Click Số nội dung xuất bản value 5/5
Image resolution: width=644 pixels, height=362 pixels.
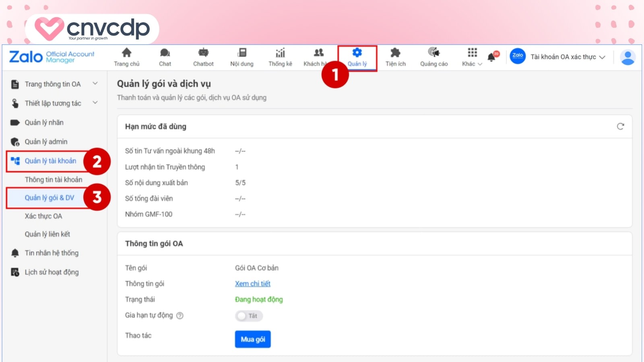click(240, 183)
